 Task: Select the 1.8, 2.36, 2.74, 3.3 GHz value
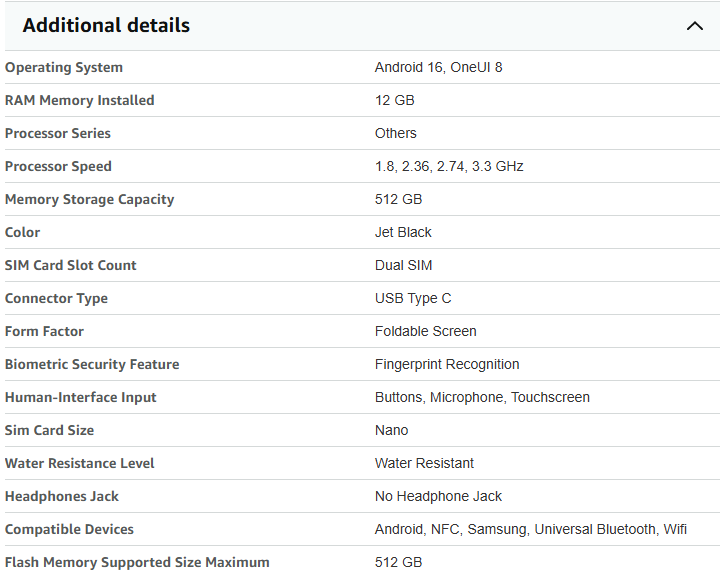449,166
